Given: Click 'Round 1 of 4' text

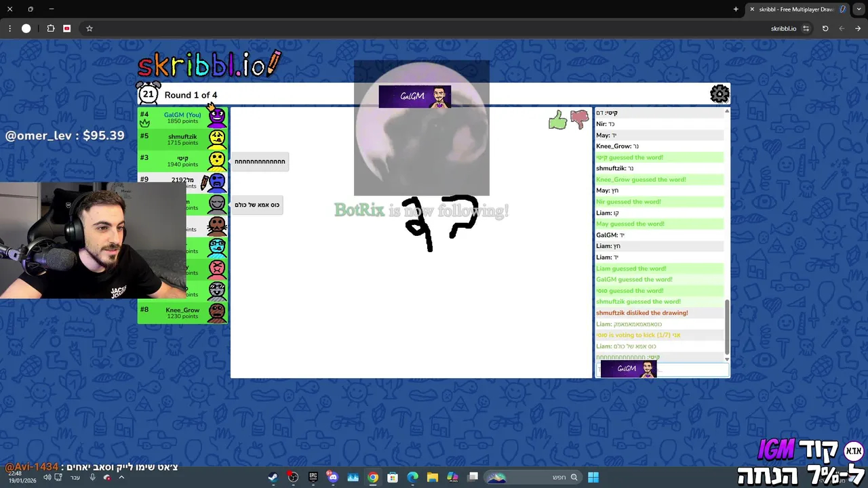Looking at the screenshot, I should 191,95.
